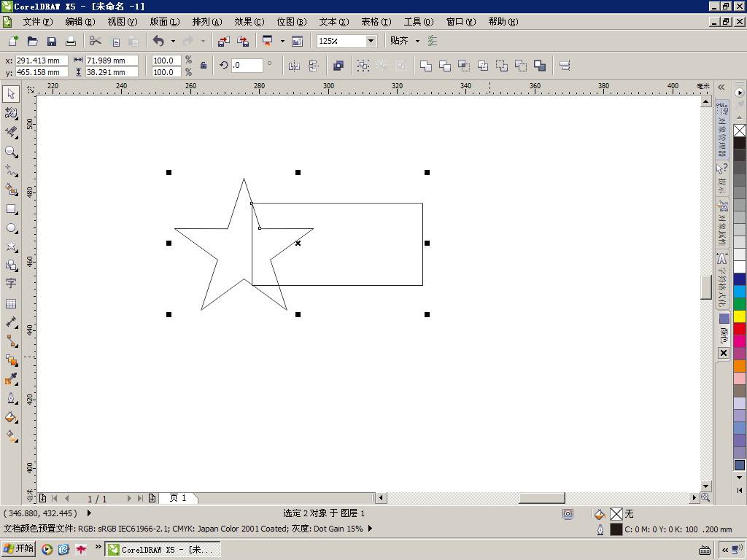Open the 贴齐 snap-to dropdown
747x560 pixels.
pyautogui.click(x=418, y=41)
